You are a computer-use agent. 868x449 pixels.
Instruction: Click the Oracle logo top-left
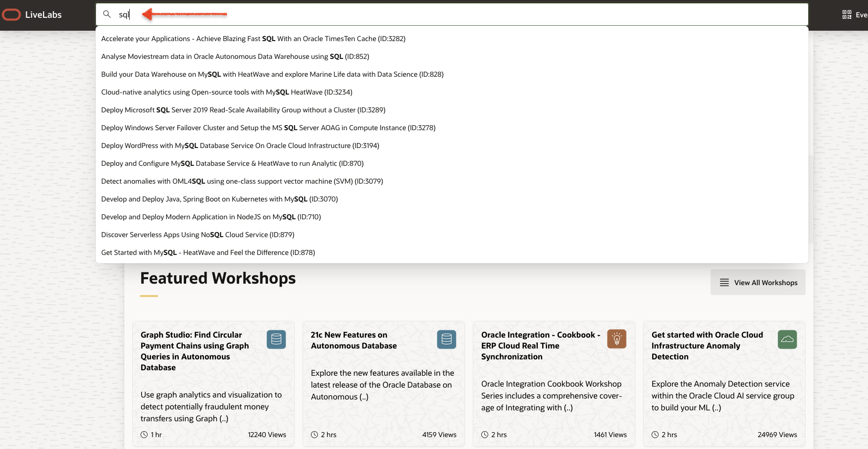click(x=12, y=14)
